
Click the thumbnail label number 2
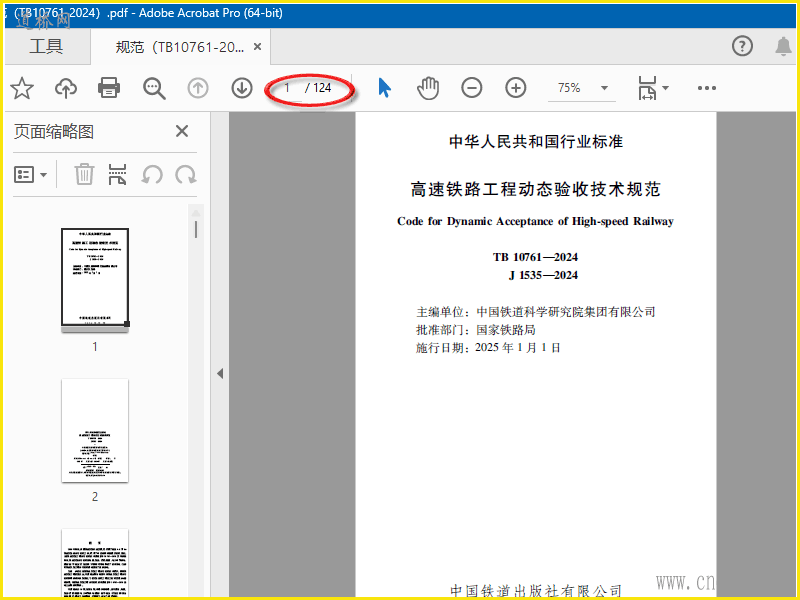[x=95, y=496]
